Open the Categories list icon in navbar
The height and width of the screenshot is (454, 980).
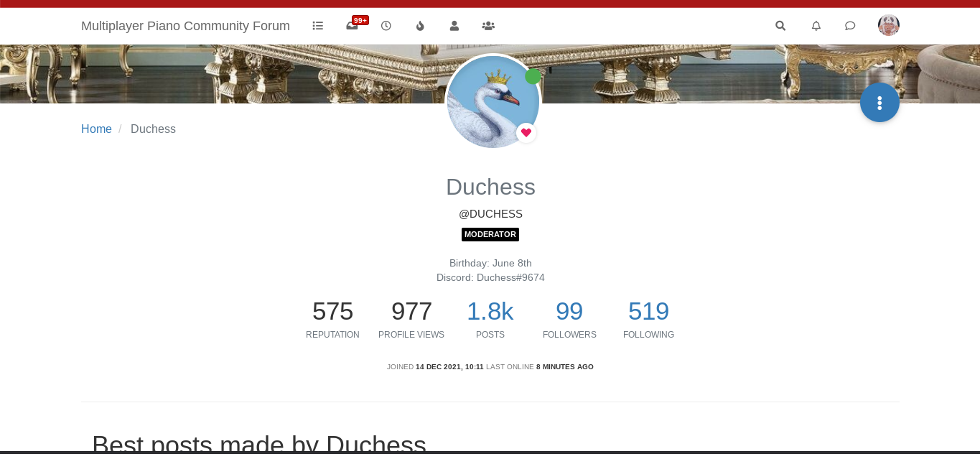pyautogui.click(x=318, y=26)
